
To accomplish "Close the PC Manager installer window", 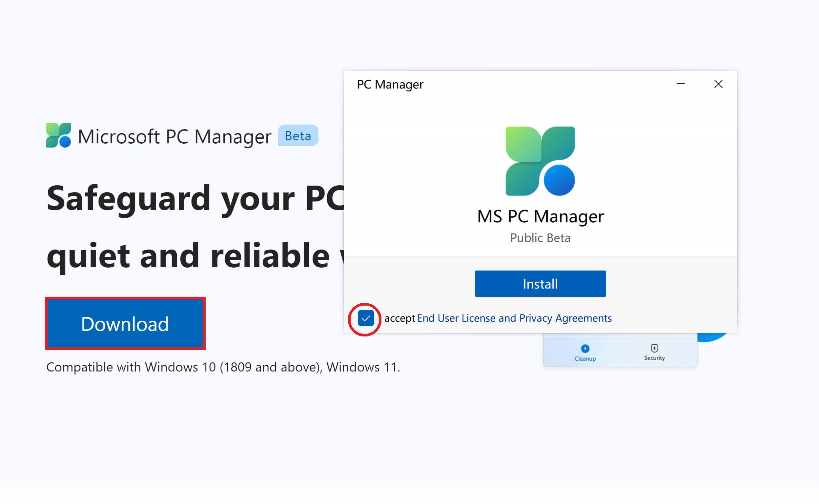I will (x=718, y=84).
